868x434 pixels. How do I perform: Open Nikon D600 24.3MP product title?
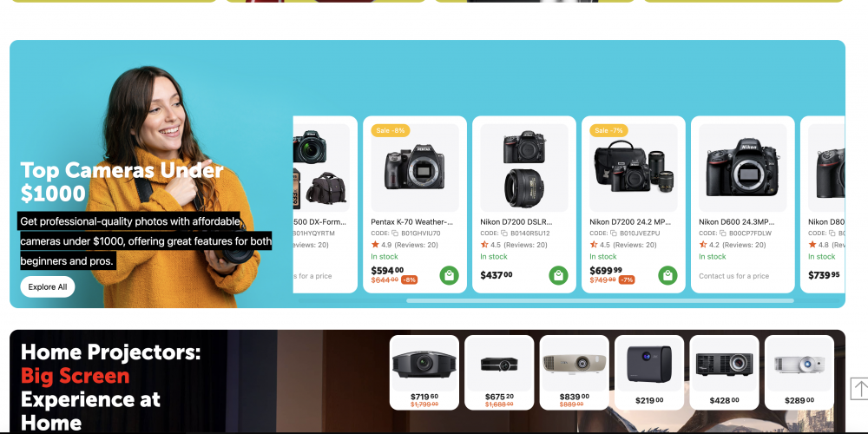point(736,222)
